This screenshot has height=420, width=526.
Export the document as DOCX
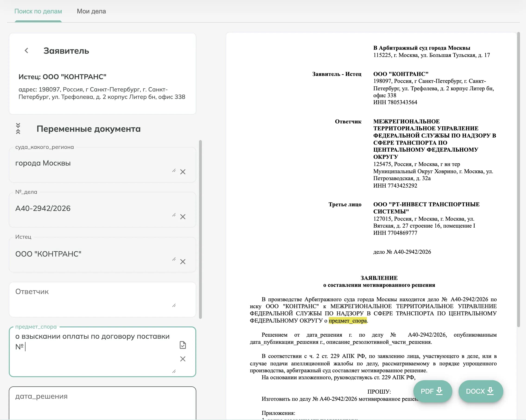pyautogui.click(x=480, y=391)
